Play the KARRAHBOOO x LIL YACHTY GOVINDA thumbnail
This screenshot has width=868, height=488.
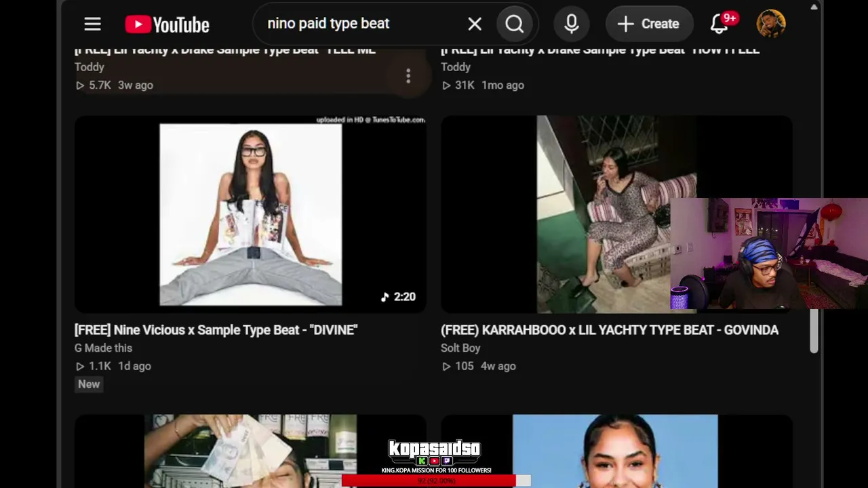616,214
